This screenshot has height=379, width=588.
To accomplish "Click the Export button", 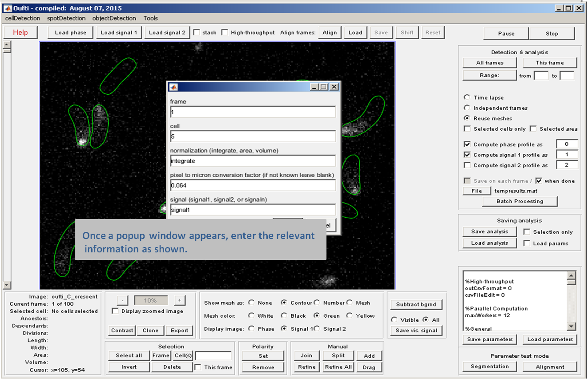I will (179, 331).
